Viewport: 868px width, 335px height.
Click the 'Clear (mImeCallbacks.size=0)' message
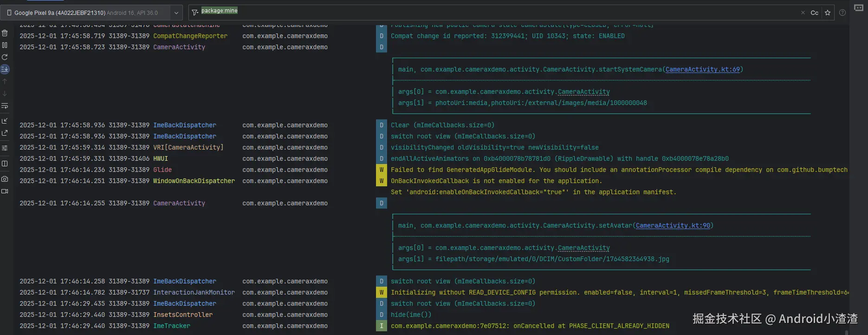(x=442, y=125)
